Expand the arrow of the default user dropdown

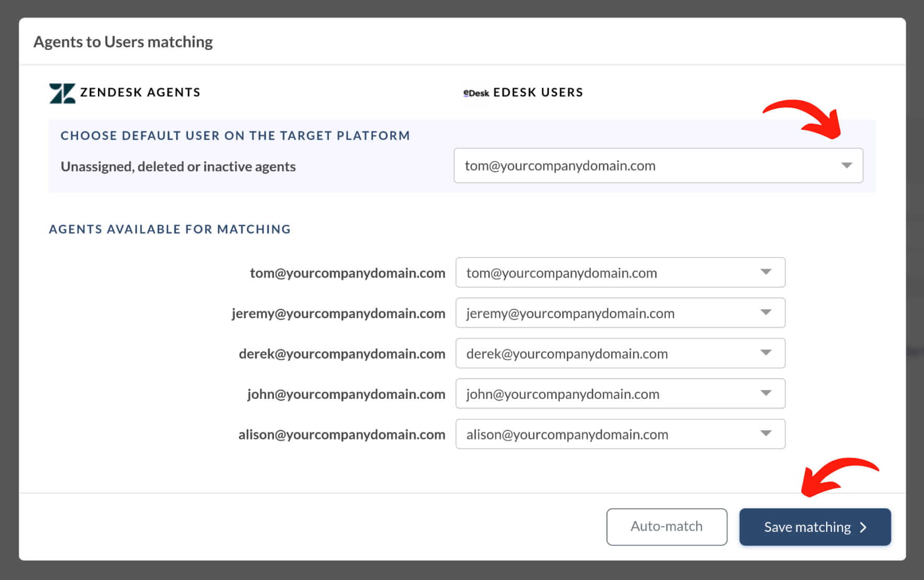(846, 165)
